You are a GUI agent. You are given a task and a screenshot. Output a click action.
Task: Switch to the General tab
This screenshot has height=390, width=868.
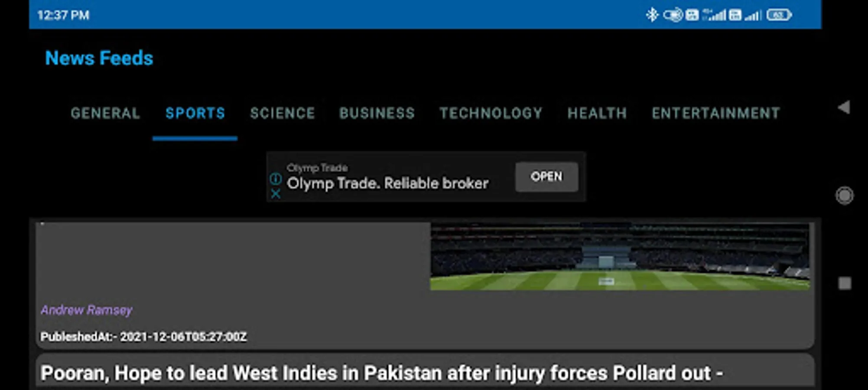click(x=105, y=114)
